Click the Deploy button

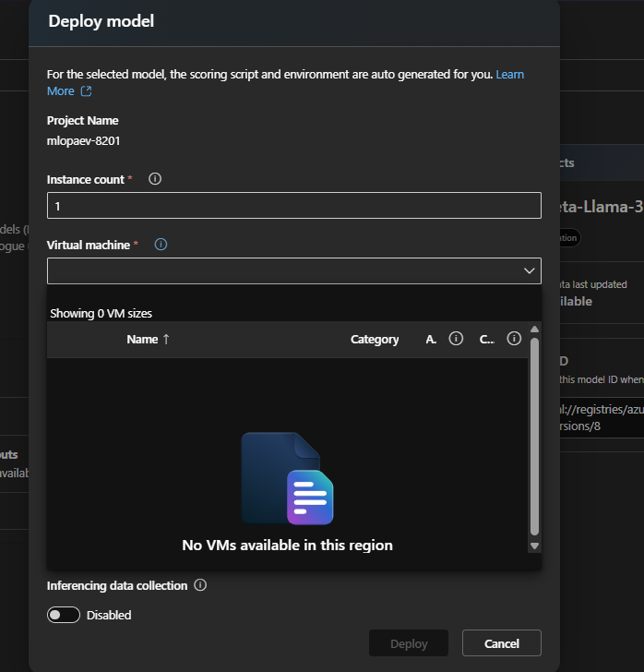[409, 642]
